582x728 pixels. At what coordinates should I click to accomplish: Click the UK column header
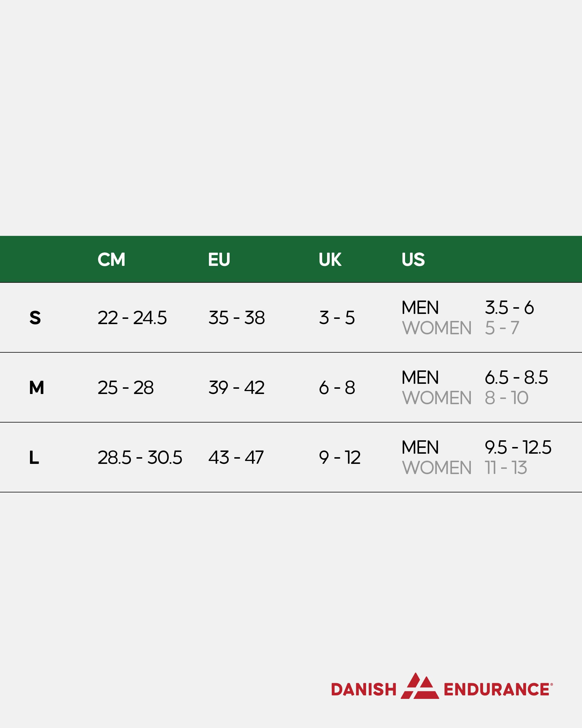coord(330,259)
